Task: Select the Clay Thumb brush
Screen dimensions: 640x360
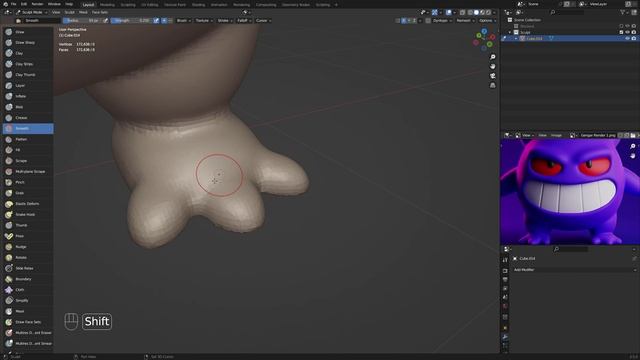Action: pos(28,75)
